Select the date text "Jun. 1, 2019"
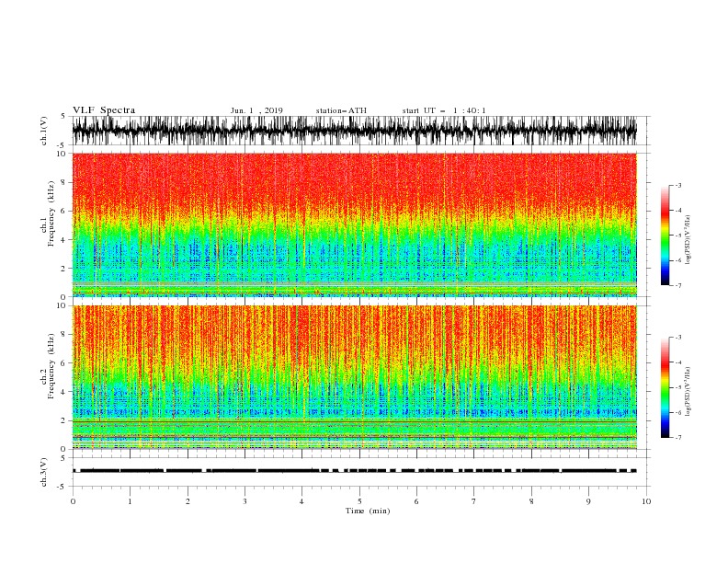The height and width of the screenshot is (563, 728). pyautogui.click(x=256, y=110)
